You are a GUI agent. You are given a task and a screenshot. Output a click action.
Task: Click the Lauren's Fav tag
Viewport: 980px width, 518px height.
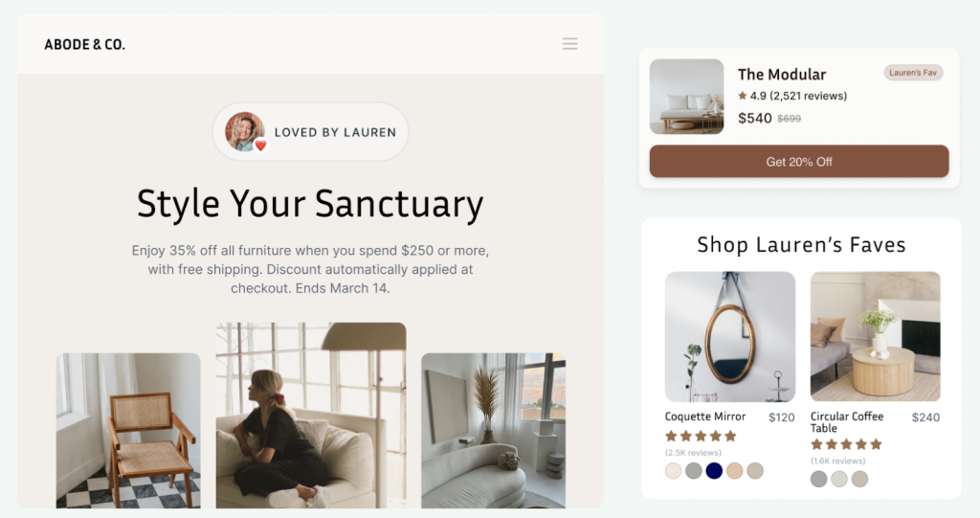pos(912,73)
